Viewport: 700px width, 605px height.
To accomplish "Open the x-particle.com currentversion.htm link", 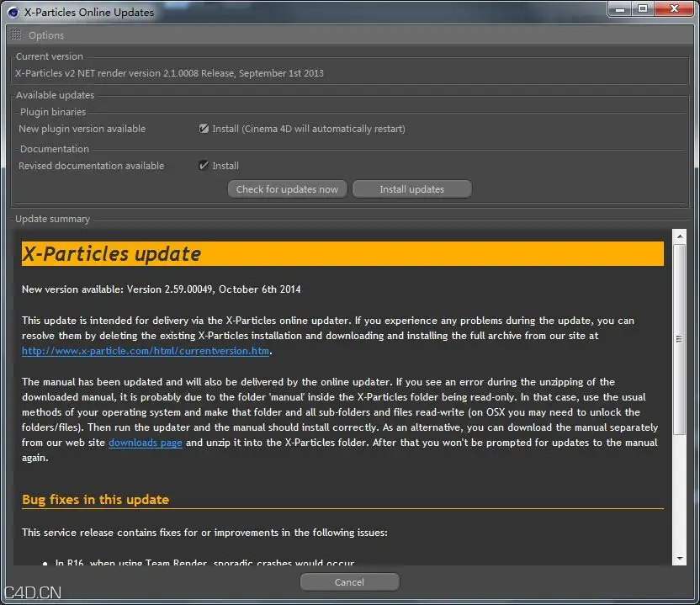I will point(146,351).
